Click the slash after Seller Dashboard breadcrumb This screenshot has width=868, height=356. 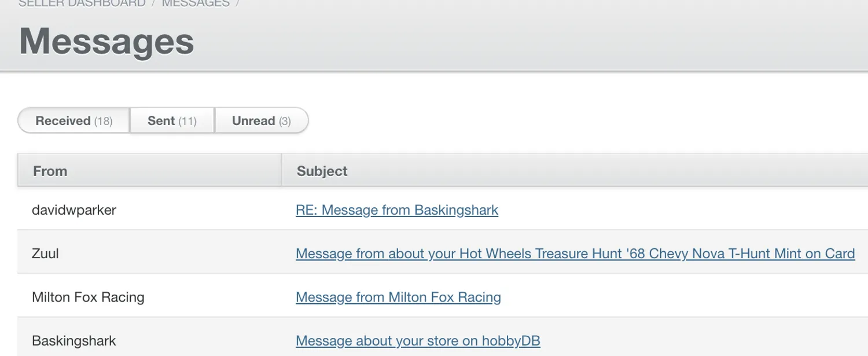click(153, 3)
